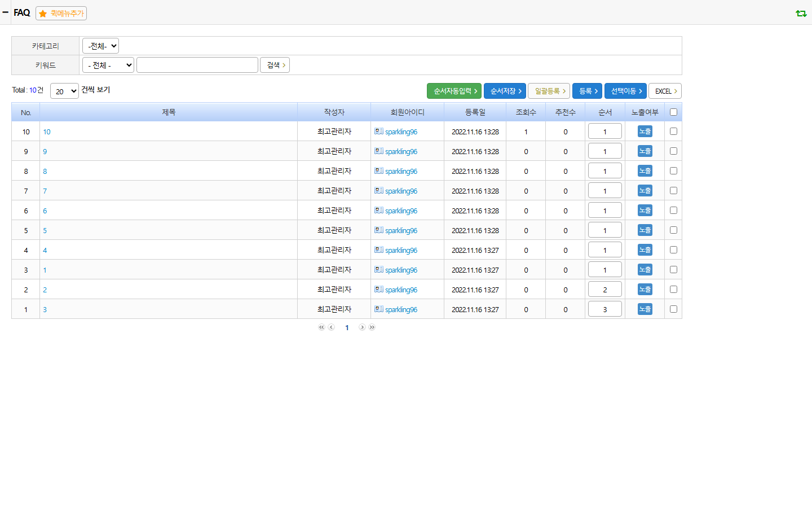Screen dimensions: 812x508
Task: Click the 일괄등록 button
Action: [x=549, y=91]
